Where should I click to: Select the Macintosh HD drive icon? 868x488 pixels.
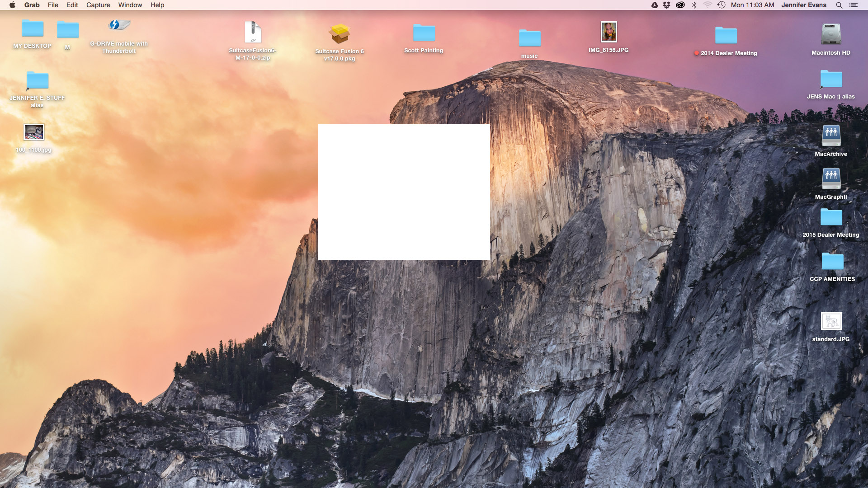[x=830, y=34]
